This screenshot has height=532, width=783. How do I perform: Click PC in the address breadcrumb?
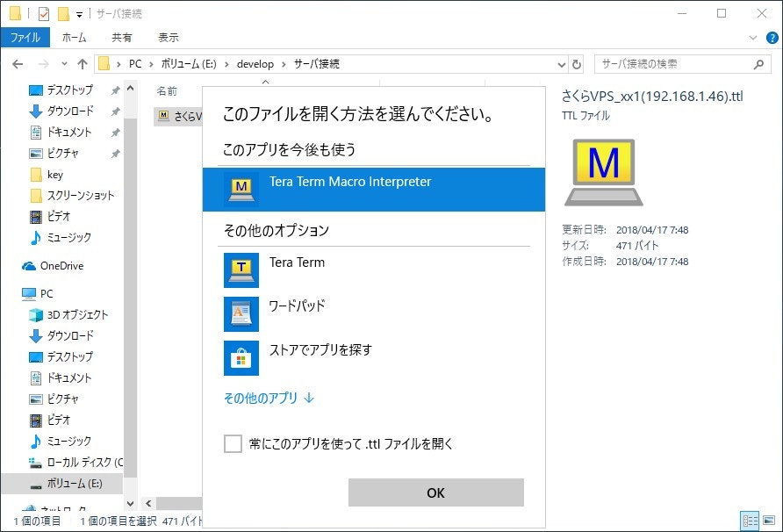pyautogui.click(x=135, y=64)
